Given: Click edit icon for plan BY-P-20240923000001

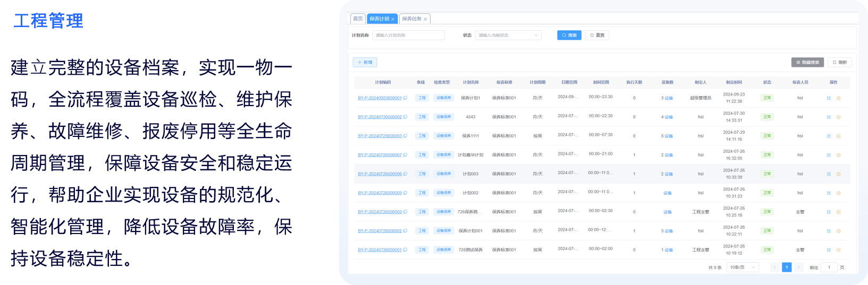Looking at the screenshot, I should 828,98.
